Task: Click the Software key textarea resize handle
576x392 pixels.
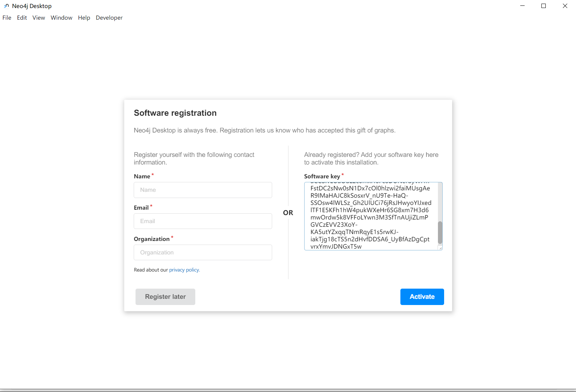Action: 440,248
